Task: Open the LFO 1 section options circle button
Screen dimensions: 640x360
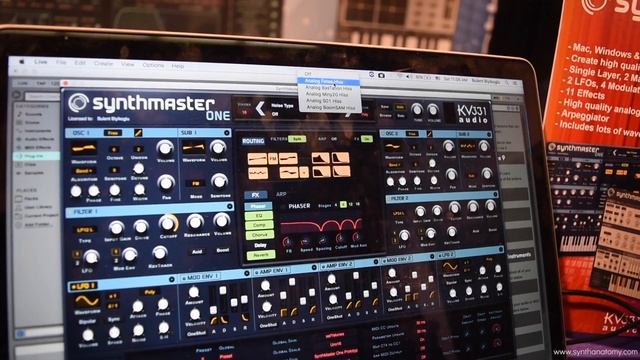Action: pyautogui.click(x=171, y=280)
